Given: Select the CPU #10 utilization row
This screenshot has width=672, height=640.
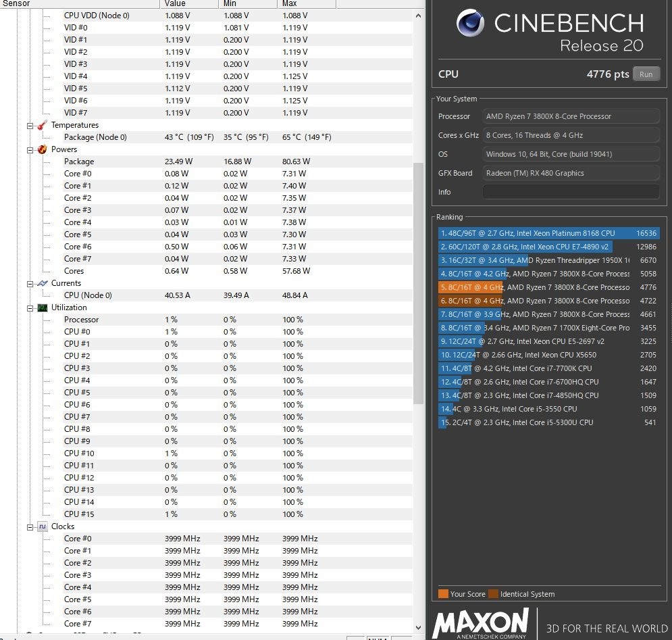Looking at the screenshot, I should 238,453.
